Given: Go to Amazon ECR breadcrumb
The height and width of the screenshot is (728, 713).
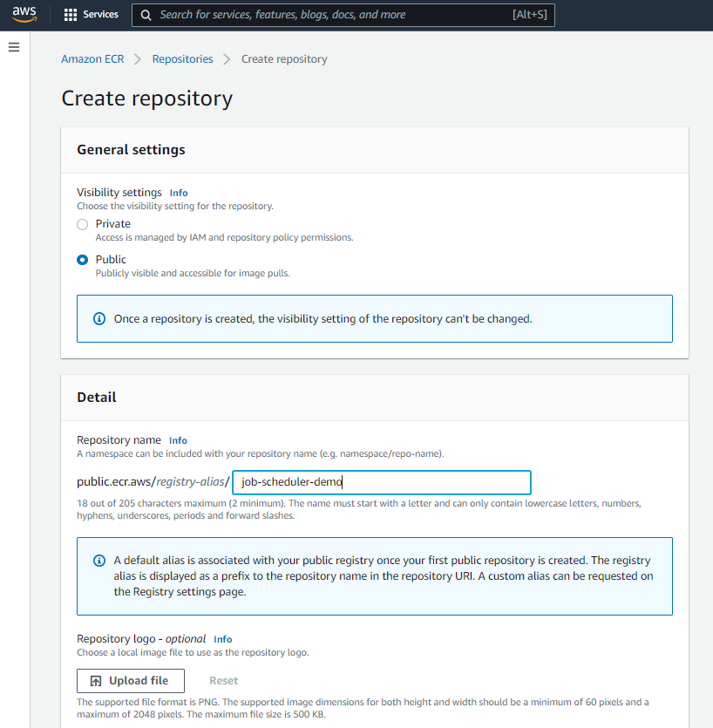Looking at the screenshot, I should click(x=93, y=59).
